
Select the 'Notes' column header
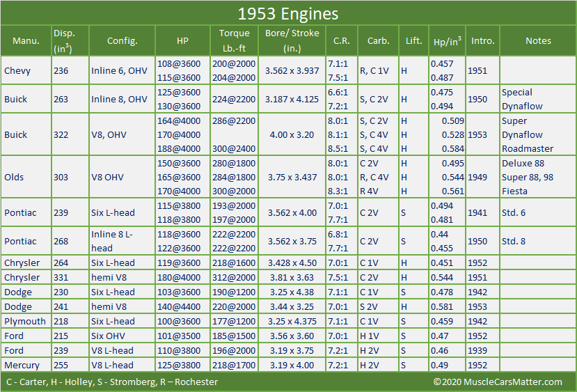point(538,41)
